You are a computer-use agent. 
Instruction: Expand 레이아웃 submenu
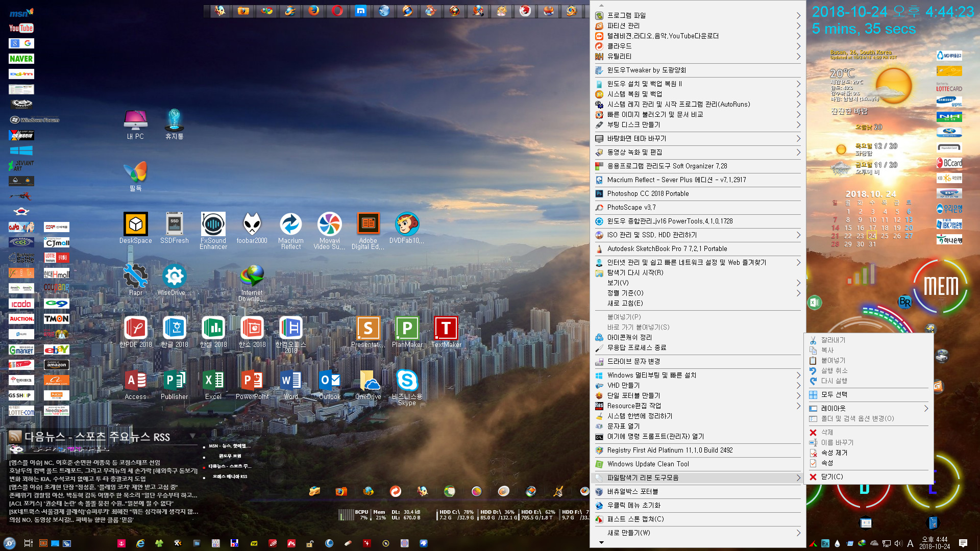pyautogui.click(x=869, y=408)
